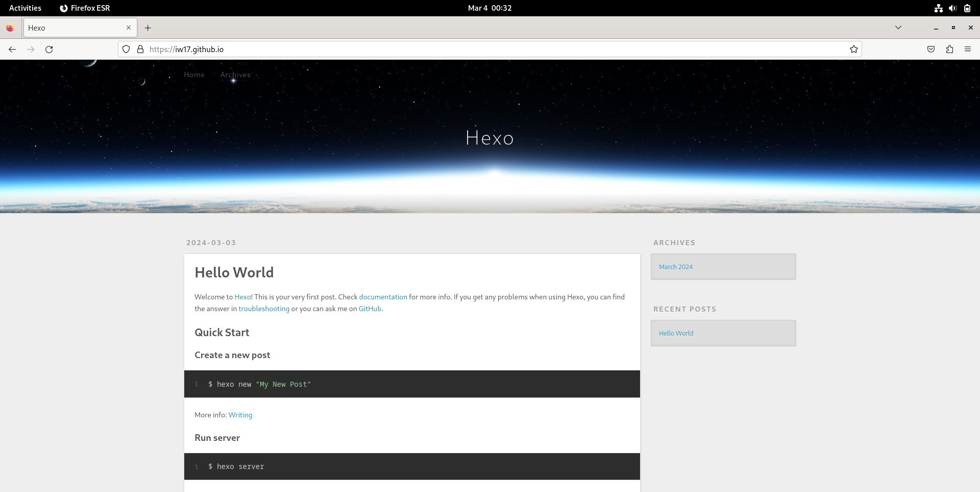Open the troubleshooting link
The width and height of the screenshot is (980, 492).
pyautogui.click(x=264, y=309)
